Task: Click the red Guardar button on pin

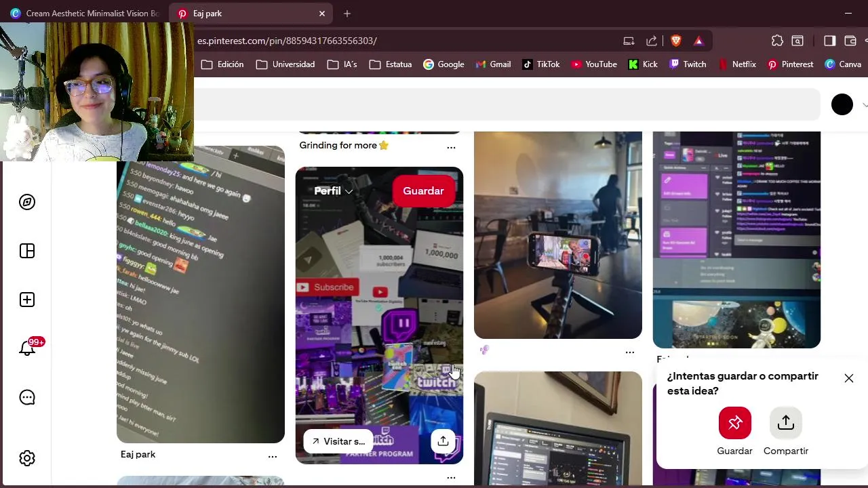Action: [x=423, y=191]
